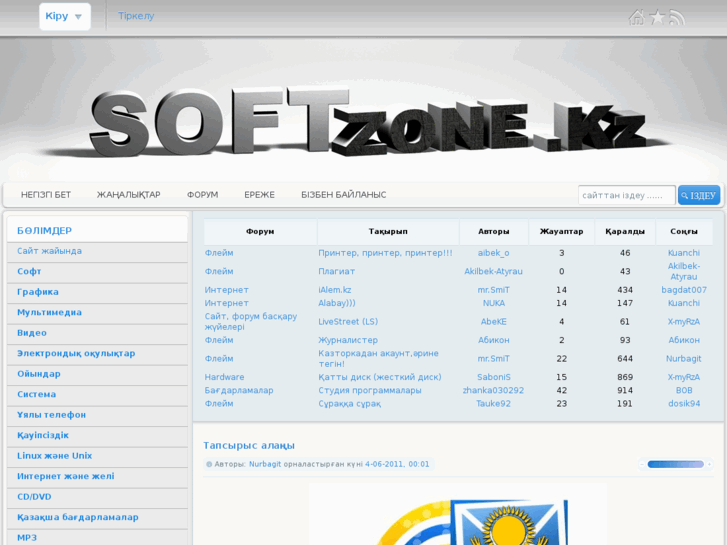Open the RSS feed icon
The width and height of the screenshot is (727, 545).
pos(677,18)
